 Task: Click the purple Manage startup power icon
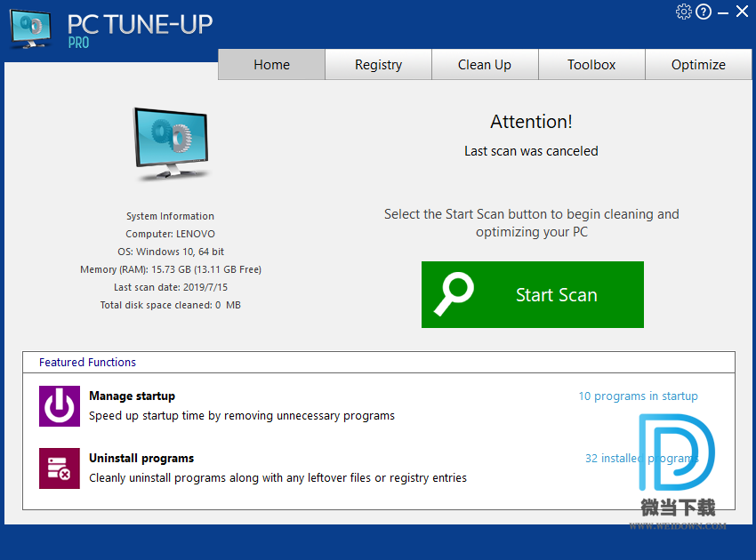click(60, 406)
